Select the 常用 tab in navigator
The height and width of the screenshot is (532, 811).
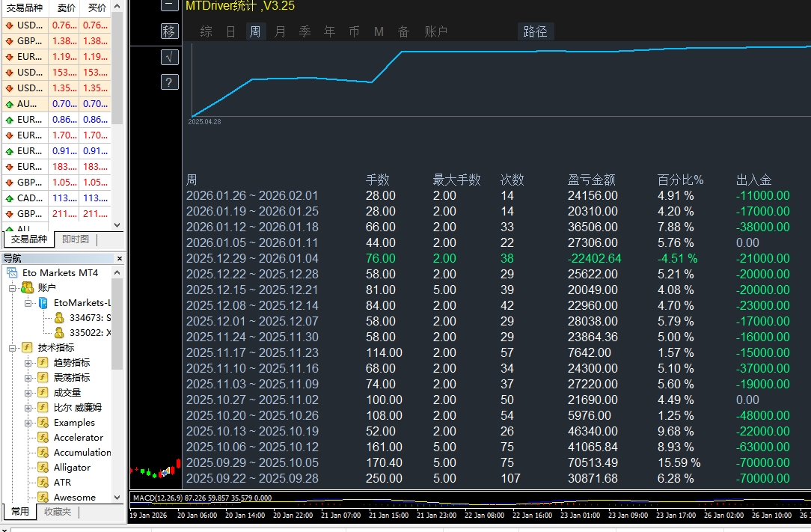pyautogui.click(x=20, y=511)
